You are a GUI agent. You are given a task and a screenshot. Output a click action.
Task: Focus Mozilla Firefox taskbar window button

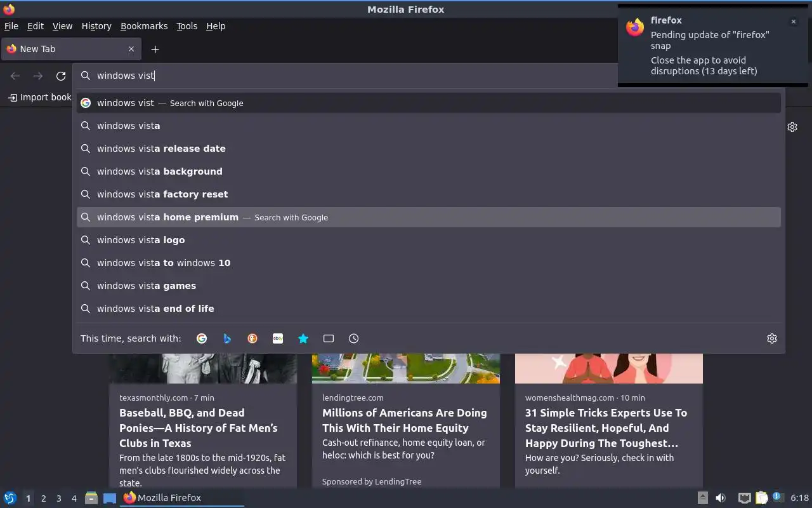(x=183, y=498)
